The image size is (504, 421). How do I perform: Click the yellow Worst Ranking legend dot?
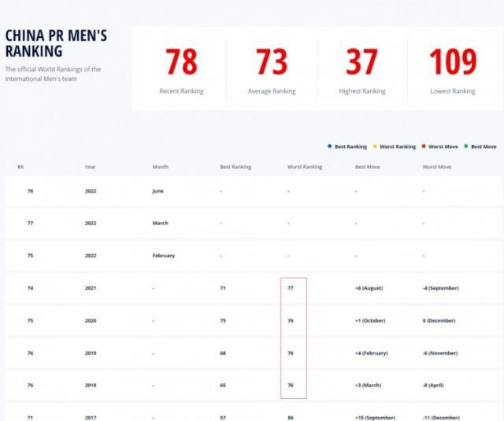[x=375, y=146]
